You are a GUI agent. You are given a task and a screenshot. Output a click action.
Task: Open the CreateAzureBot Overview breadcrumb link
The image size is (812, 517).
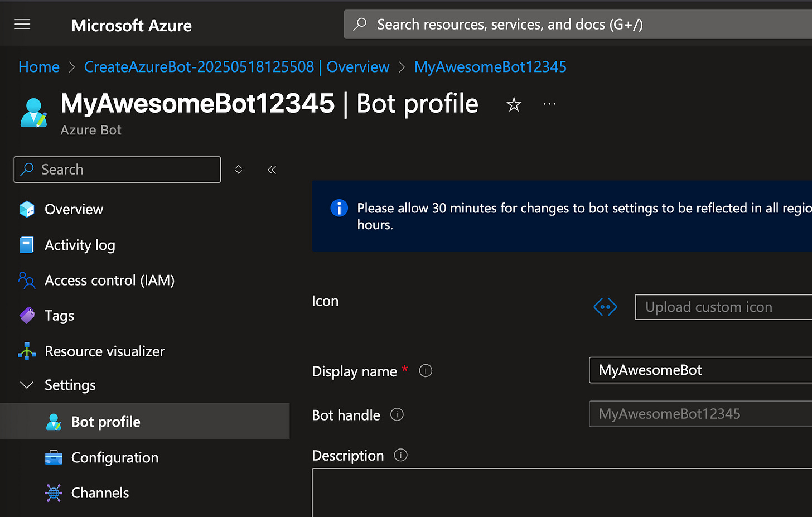point(236,67)
